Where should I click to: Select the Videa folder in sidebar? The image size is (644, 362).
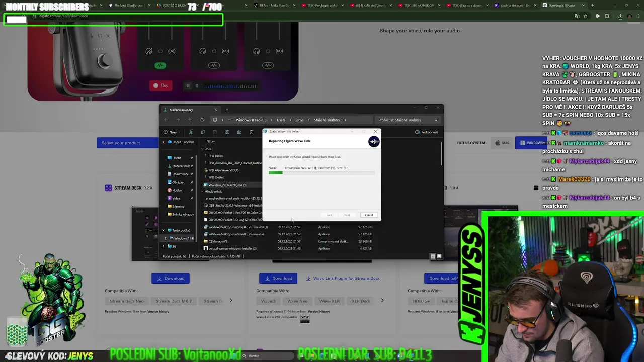[x=176, y=198]
